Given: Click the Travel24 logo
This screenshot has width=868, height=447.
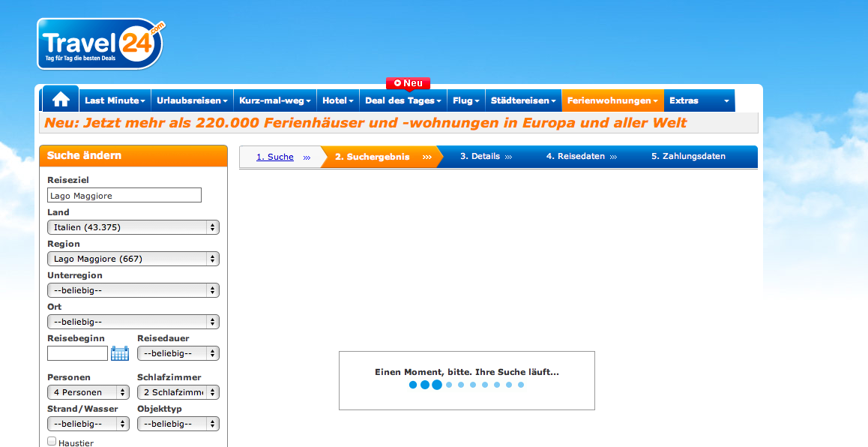Looking at the screenshot, I should 100,43.
